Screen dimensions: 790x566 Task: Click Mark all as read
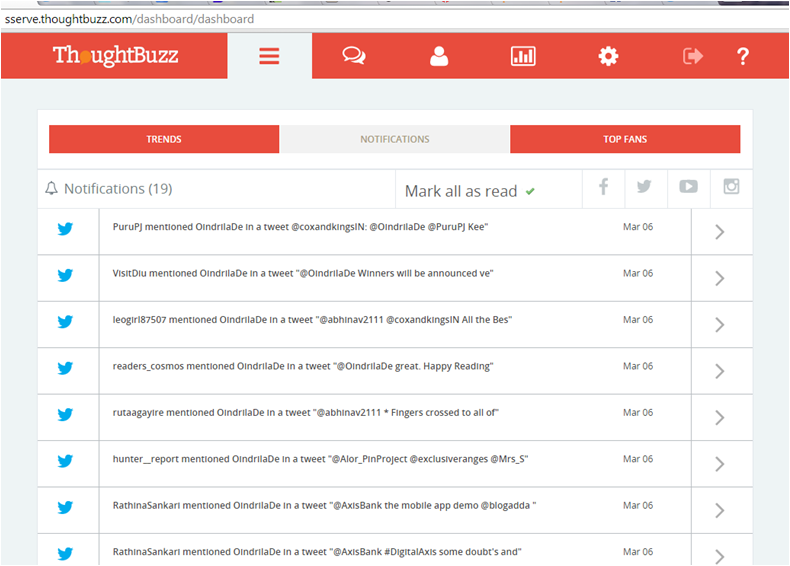pyautogui.click(x=470, y=191)
